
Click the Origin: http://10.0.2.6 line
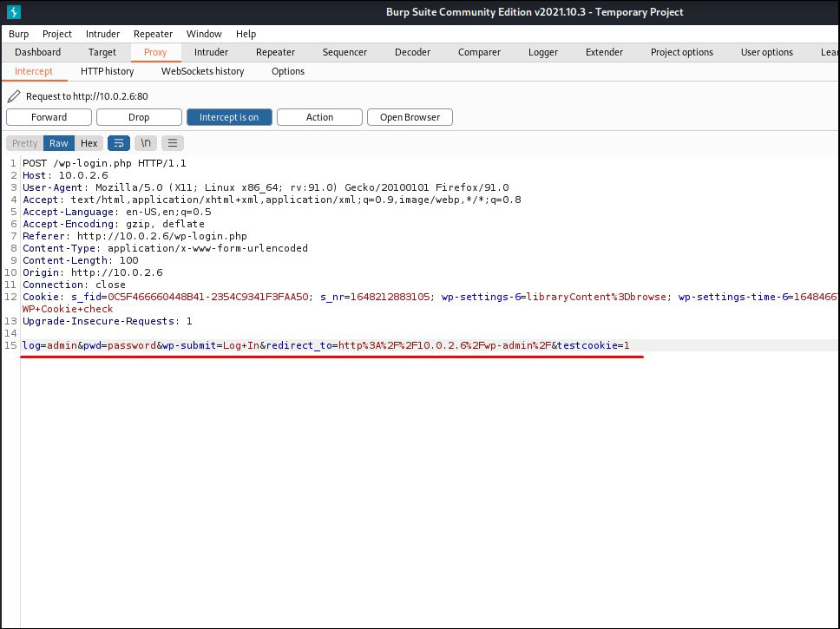[x=93, y=272]
